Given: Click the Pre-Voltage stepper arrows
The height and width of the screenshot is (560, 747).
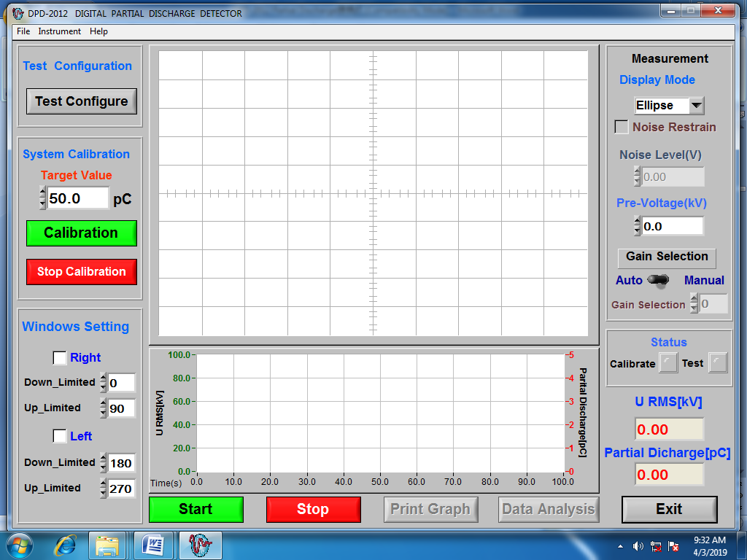Looking at the screenshot, I should [x=638, y=226].
